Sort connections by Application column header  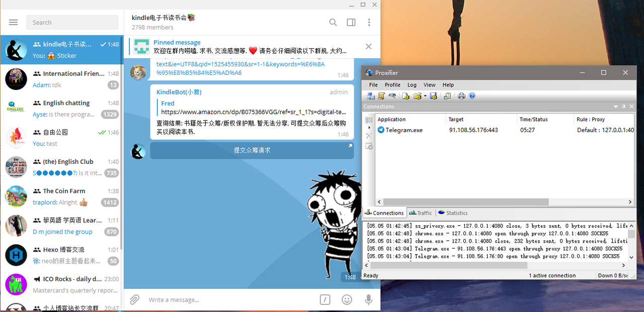(410, 120)
